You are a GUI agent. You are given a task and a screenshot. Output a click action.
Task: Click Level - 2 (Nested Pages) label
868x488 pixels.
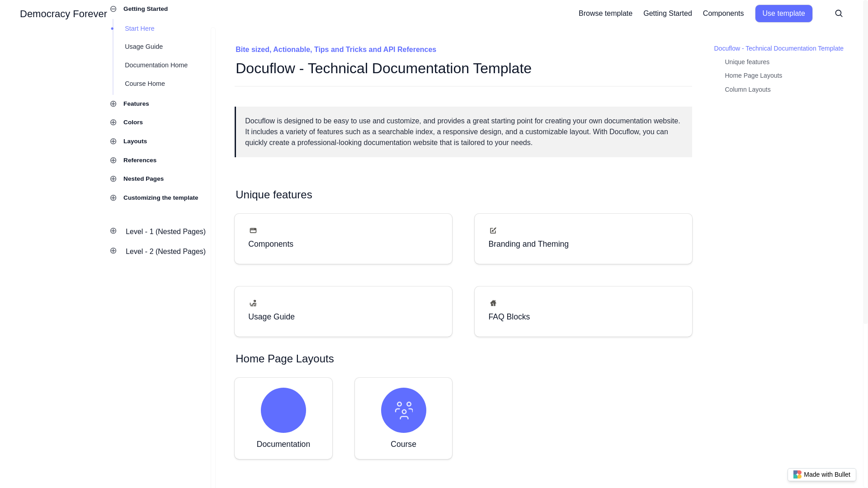coord(165,252)
